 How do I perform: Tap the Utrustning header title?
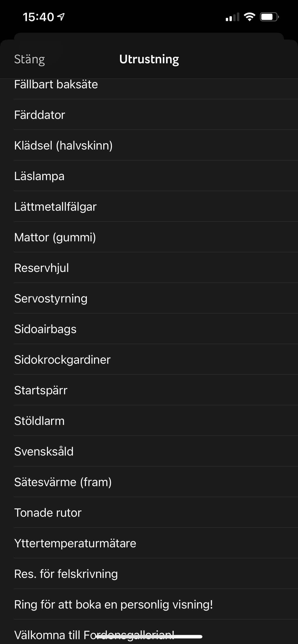(x=149, y=59)
